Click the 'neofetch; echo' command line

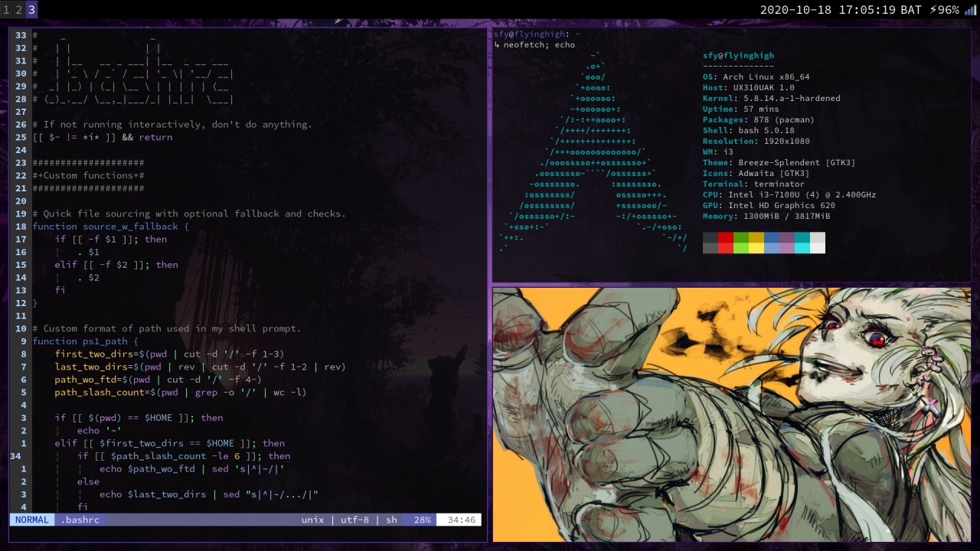click(539, 44)
